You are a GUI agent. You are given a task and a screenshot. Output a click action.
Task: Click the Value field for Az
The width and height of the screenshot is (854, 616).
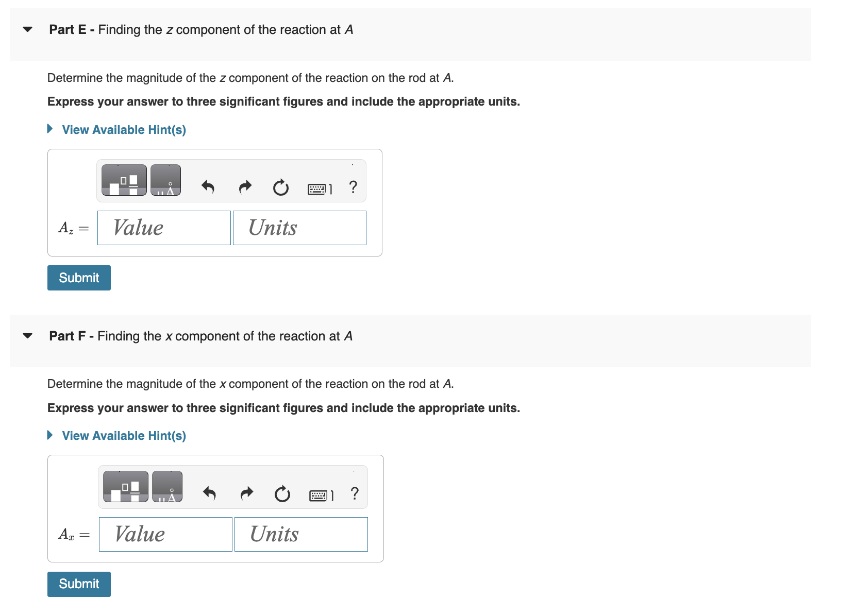[x=164, y=228]
